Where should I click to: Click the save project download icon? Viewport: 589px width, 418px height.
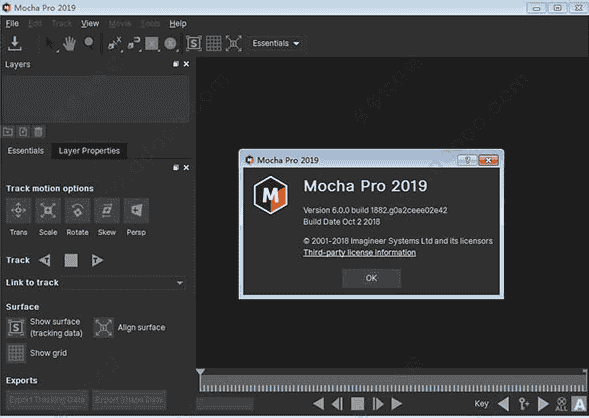point(15,43)
